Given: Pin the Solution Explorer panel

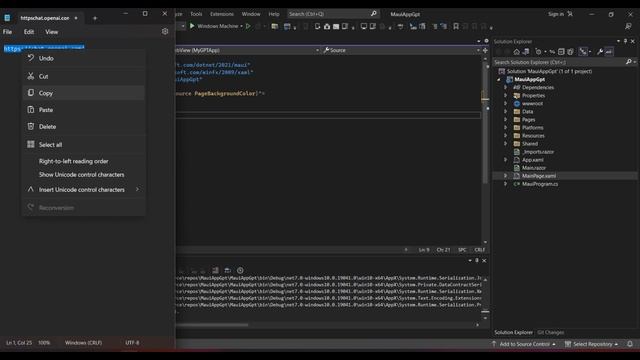Looking at the screenshot, I should click(x=625, y=41).
